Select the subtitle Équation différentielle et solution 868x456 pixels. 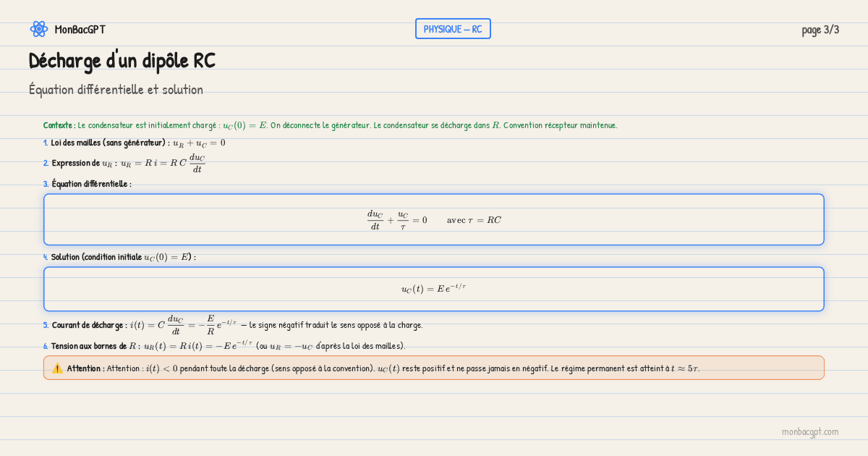click(116, 90)
